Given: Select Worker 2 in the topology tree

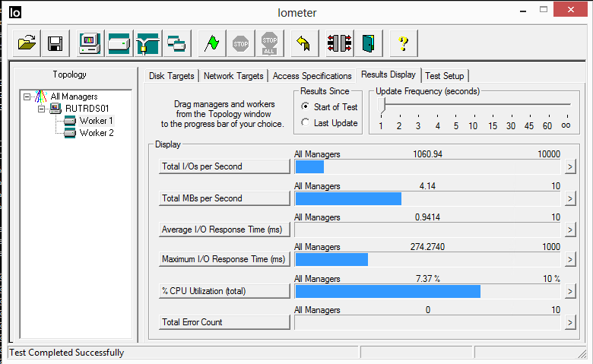Looking at the screenshot, I should 97,133.
